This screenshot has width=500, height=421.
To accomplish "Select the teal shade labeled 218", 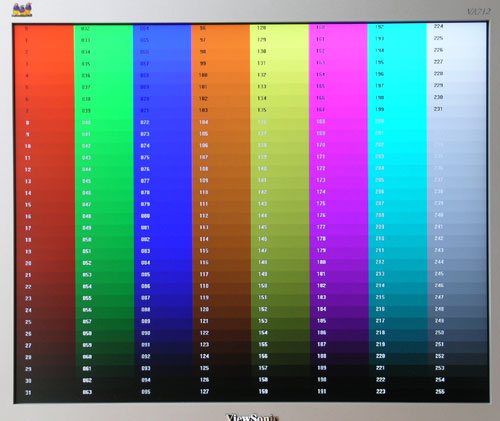I will [x=398, y=333].
